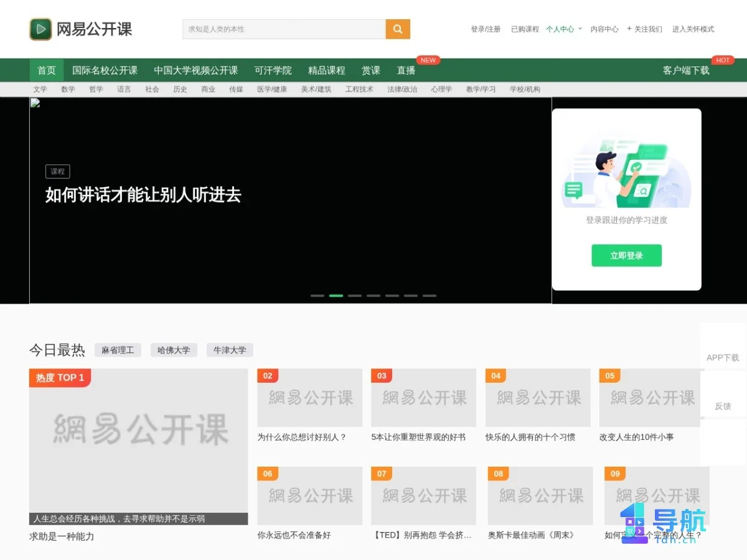Open 直播 with NEW badge
Viewport: 747px width, 560px height.
coord(406,70)
